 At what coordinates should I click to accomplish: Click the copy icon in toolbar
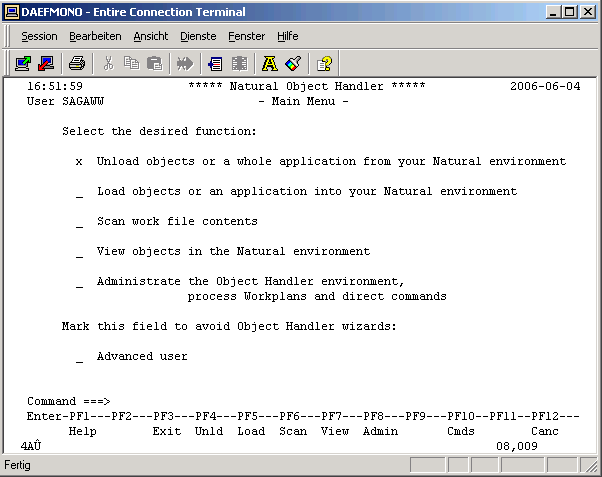tap(132, 63)
